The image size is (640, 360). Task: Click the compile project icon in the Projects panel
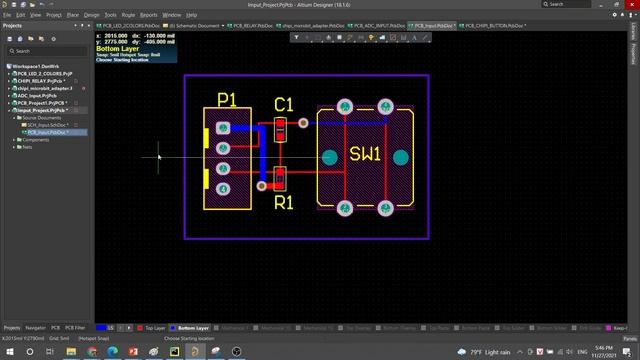tap(20, 39)
